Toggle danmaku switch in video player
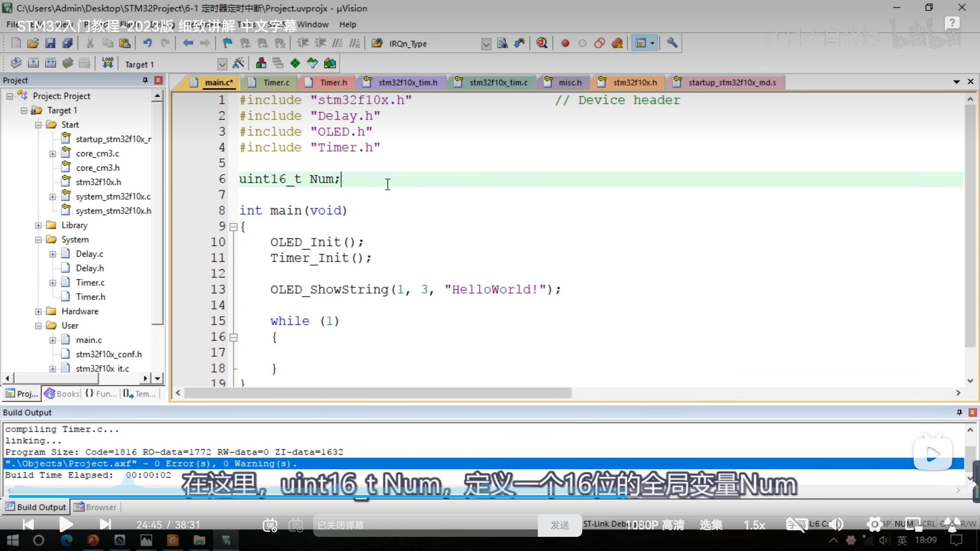 point(270,525)
